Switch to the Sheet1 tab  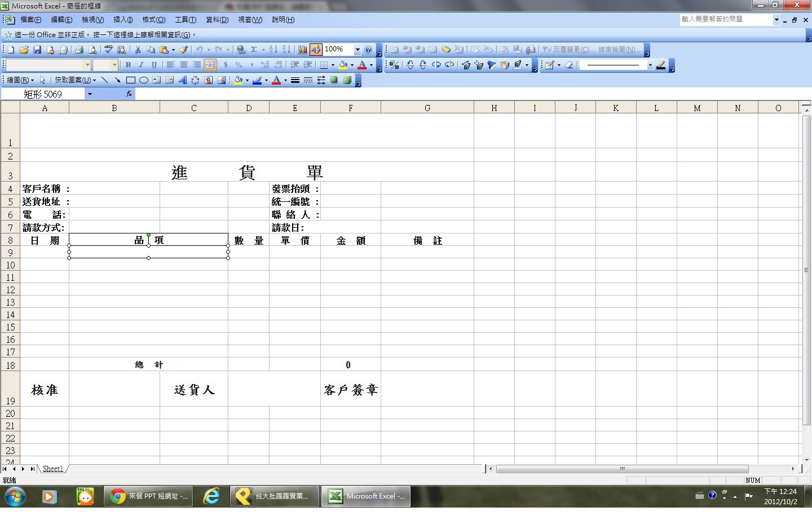(x=53, y=469)
